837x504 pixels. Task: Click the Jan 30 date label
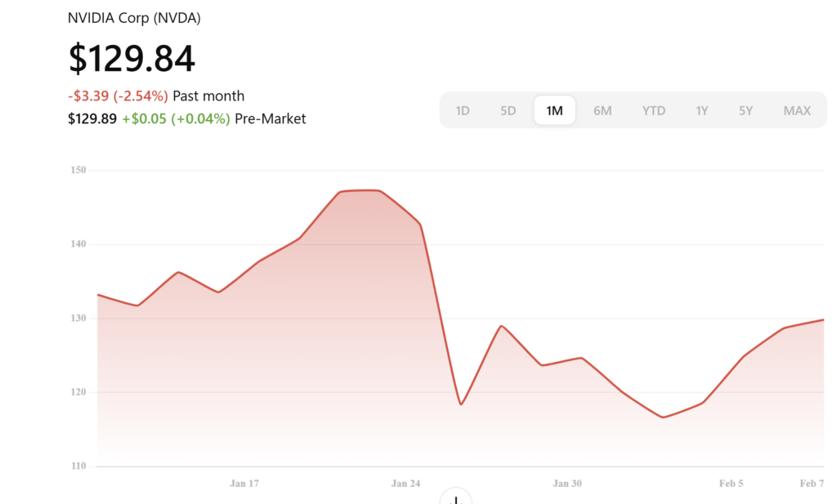(567, 484)
